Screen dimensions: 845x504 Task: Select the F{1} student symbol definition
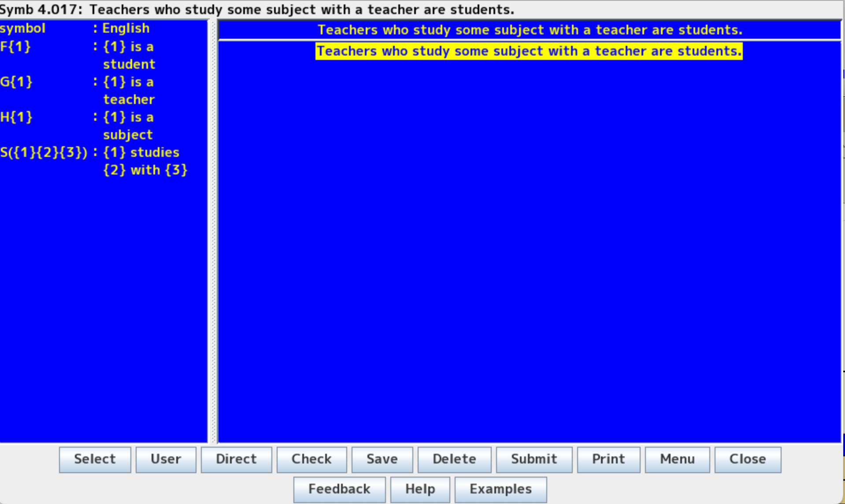(79, 55)
